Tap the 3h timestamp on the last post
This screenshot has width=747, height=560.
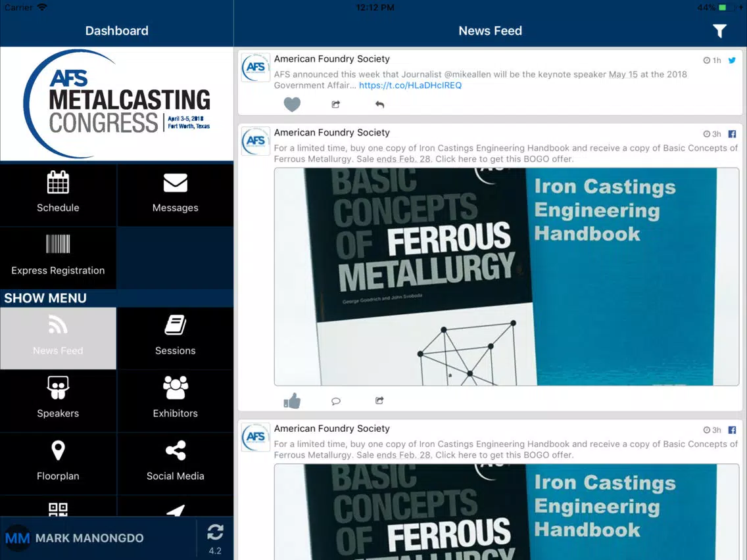pos(712,430)
